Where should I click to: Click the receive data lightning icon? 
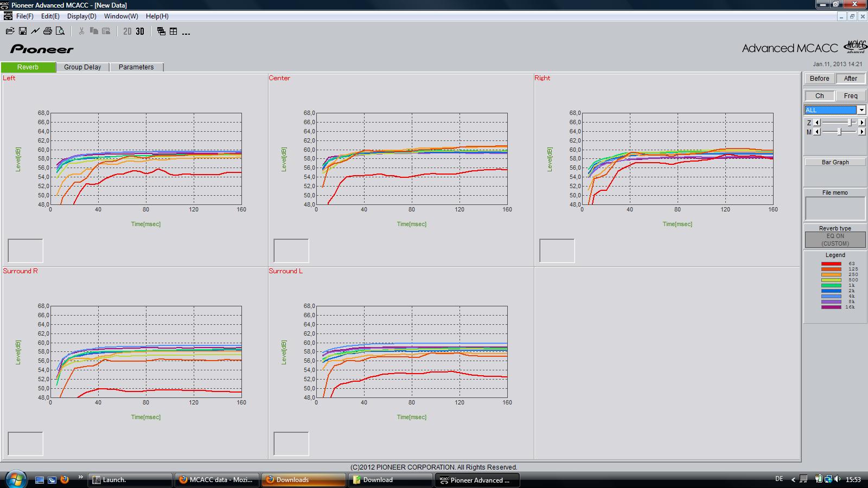[x=35, y=31]
